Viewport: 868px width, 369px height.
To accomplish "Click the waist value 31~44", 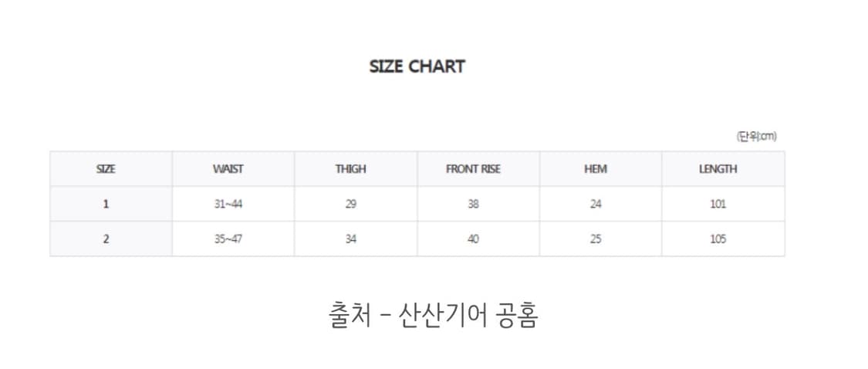I will point(228,205).
